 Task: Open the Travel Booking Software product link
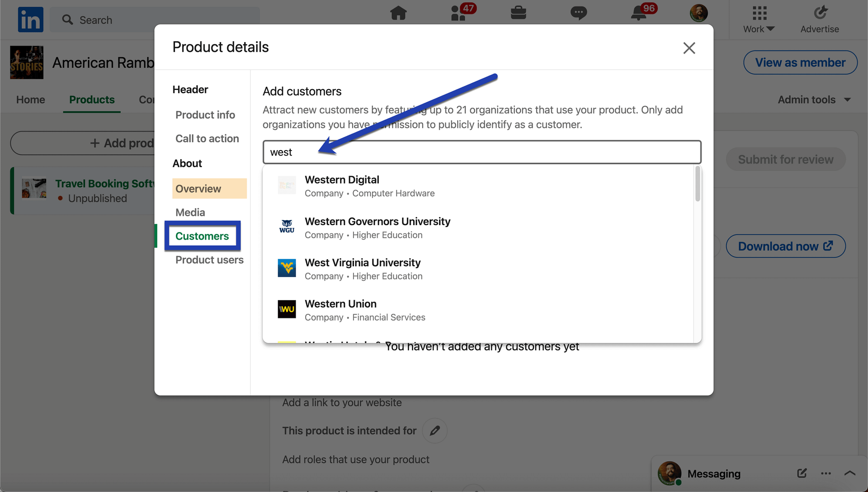[105, 184]
